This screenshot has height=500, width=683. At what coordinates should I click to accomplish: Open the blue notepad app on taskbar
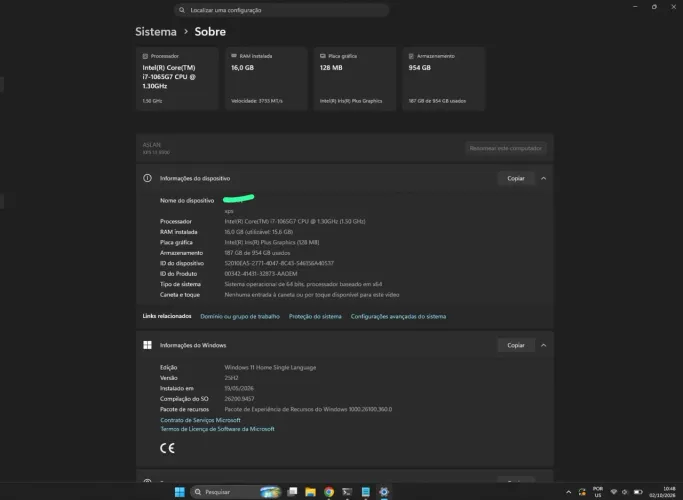pos(365,492)
